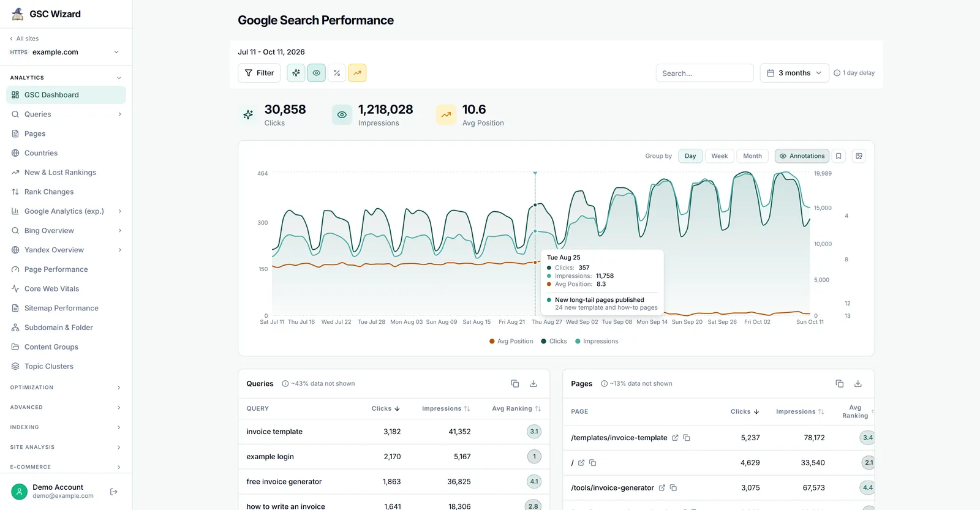Screen dimensions: 980x510
Task: Select the 'invoice template' query row
Action: (394, 432)
